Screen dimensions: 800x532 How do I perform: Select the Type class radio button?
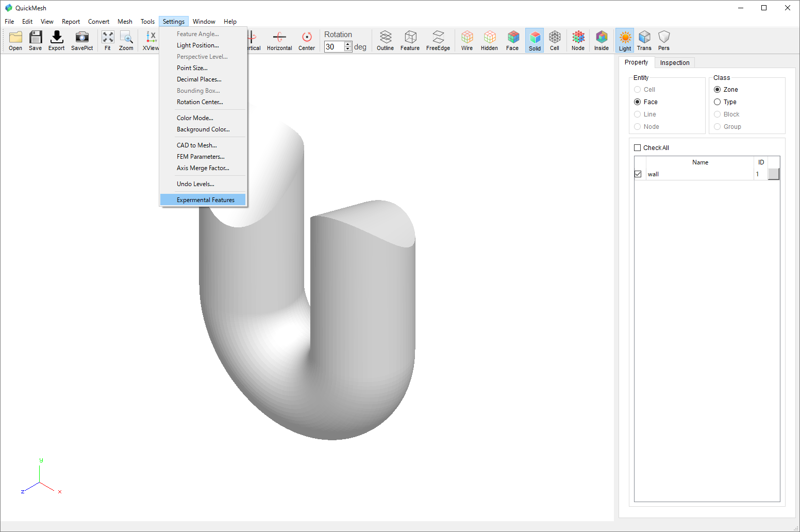click(x=718, y=102)
